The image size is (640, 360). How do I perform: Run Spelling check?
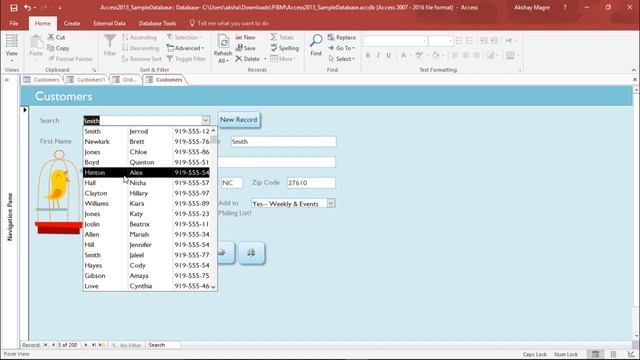coord(284,48)
